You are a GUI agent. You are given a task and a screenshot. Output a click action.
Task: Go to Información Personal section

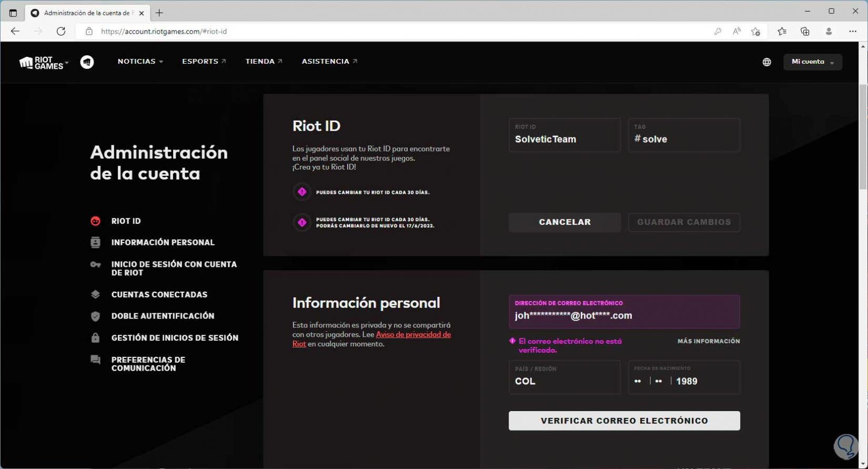coord(163,243)
